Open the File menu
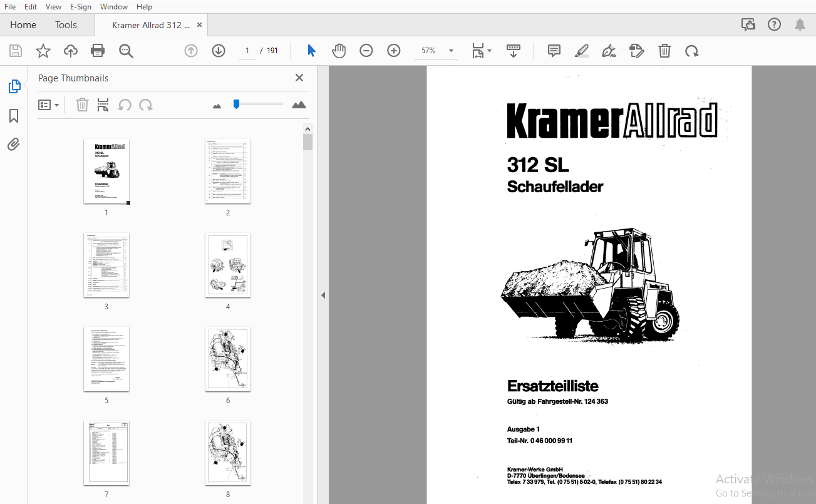The image size is (816, 504). [x=10, y=7]
